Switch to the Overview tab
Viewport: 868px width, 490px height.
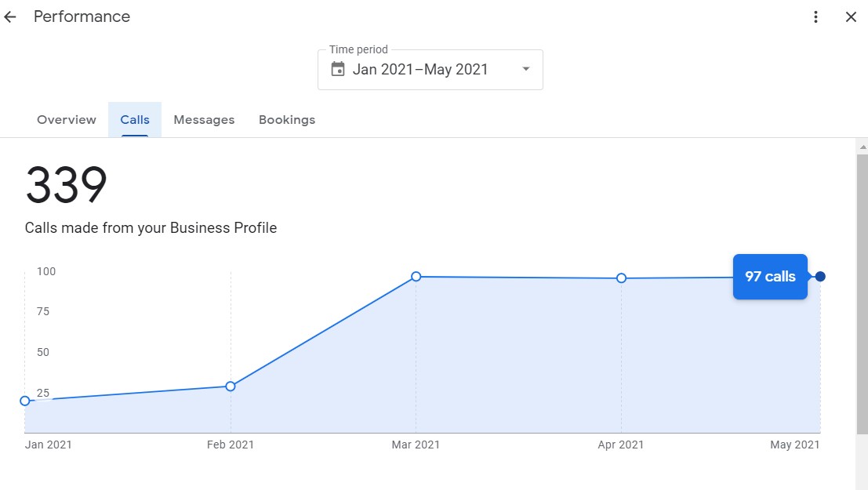pos(67,120)
